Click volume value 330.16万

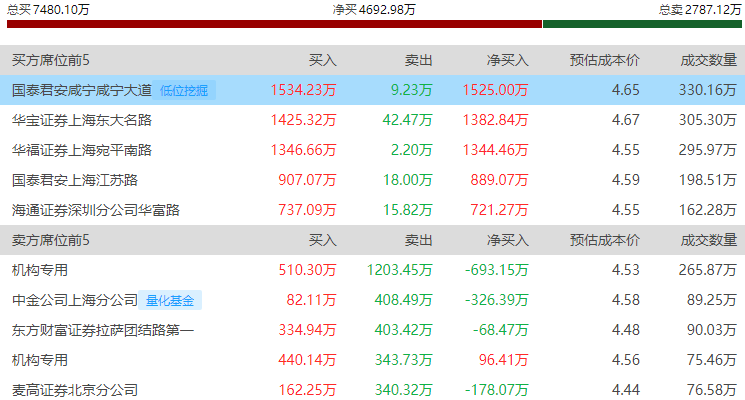707,90
